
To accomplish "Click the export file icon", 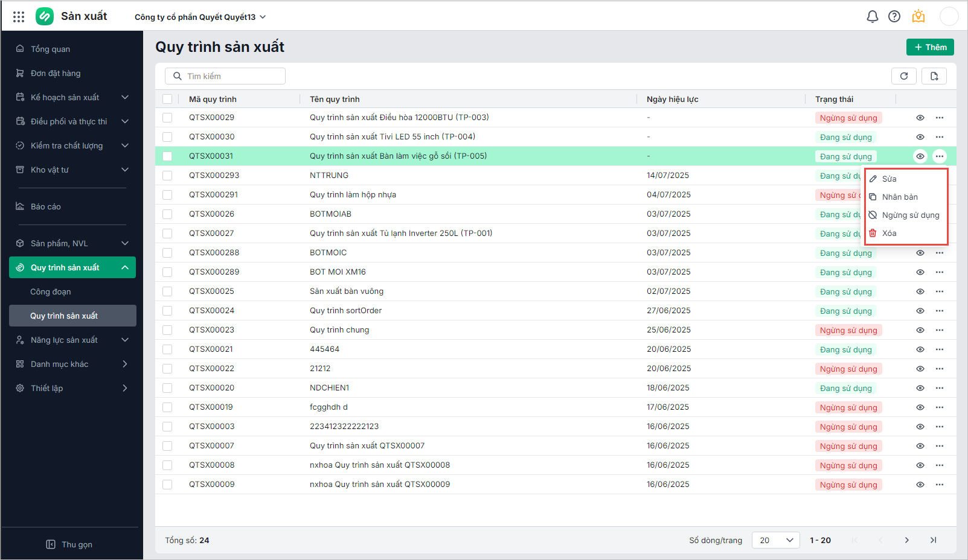I will tap(934, 76).
